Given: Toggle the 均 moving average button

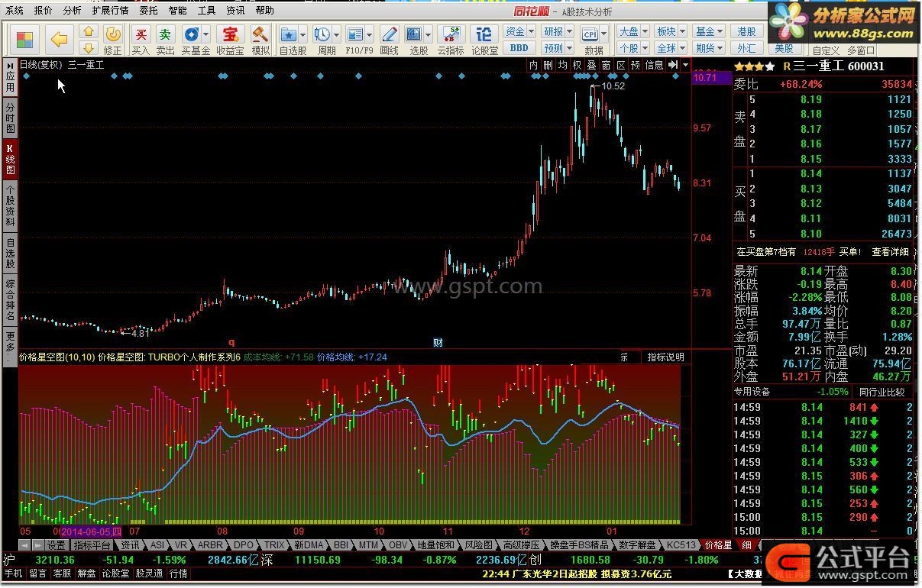Looking at the screenshot, I should [x=563, y=65].
